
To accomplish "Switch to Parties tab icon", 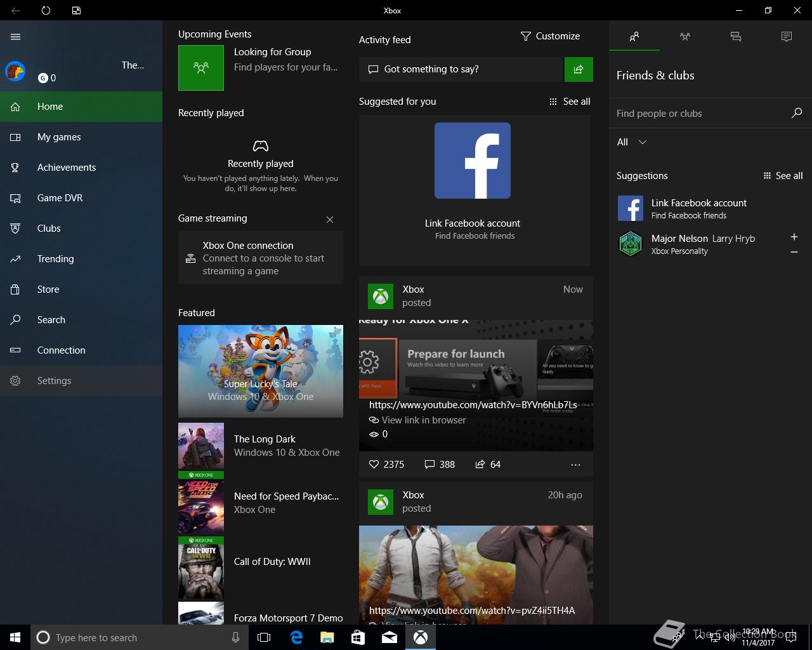I will (685, 37).
